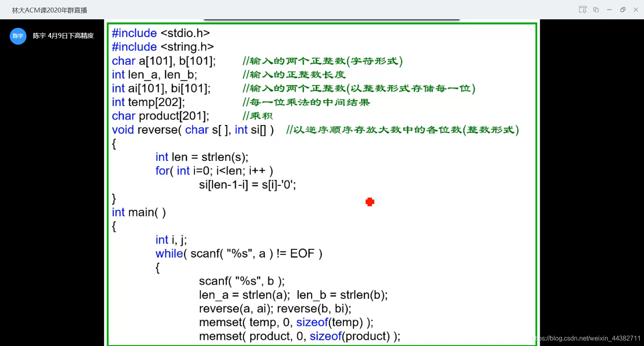Click the void reverse function signature
The width and height of the screenshot is (644, 346).
[x=193, y=130]
